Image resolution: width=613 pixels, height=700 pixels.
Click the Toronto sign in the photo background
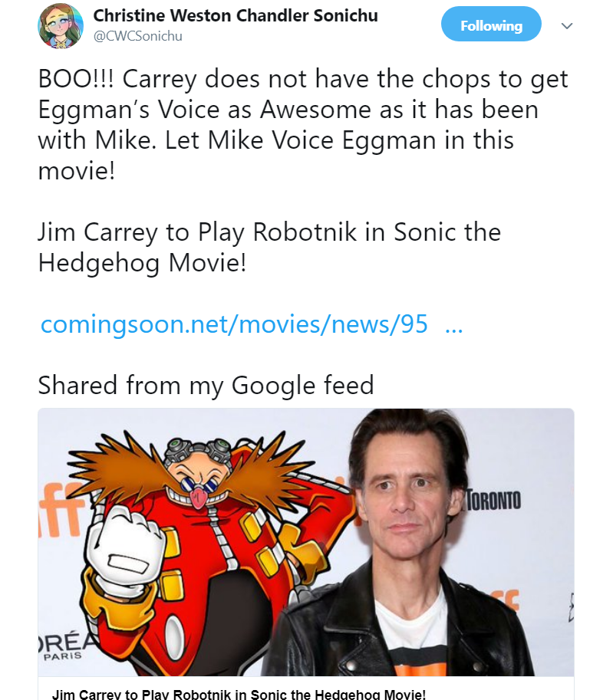[494, 500]
